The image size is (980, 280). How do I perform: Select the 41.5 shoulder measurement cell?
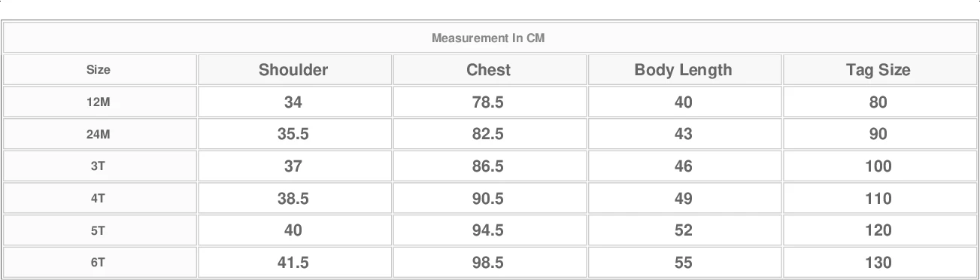(293, 263)
